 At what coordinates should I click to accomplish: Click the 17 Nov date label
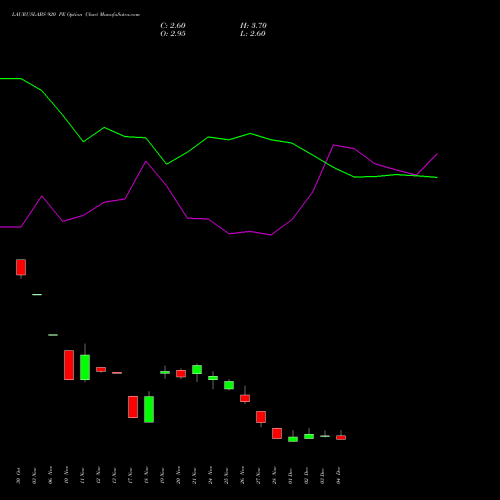130,476
